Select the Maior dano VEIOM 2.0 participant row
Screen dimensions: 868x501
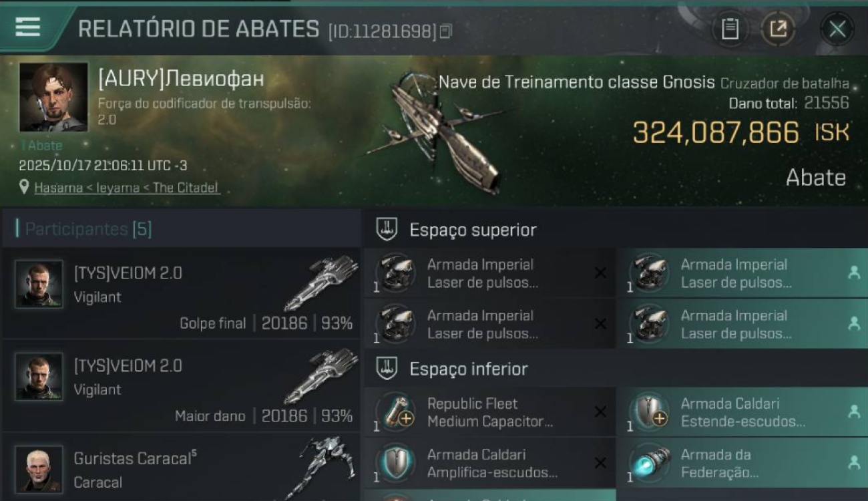pos(181,386)
